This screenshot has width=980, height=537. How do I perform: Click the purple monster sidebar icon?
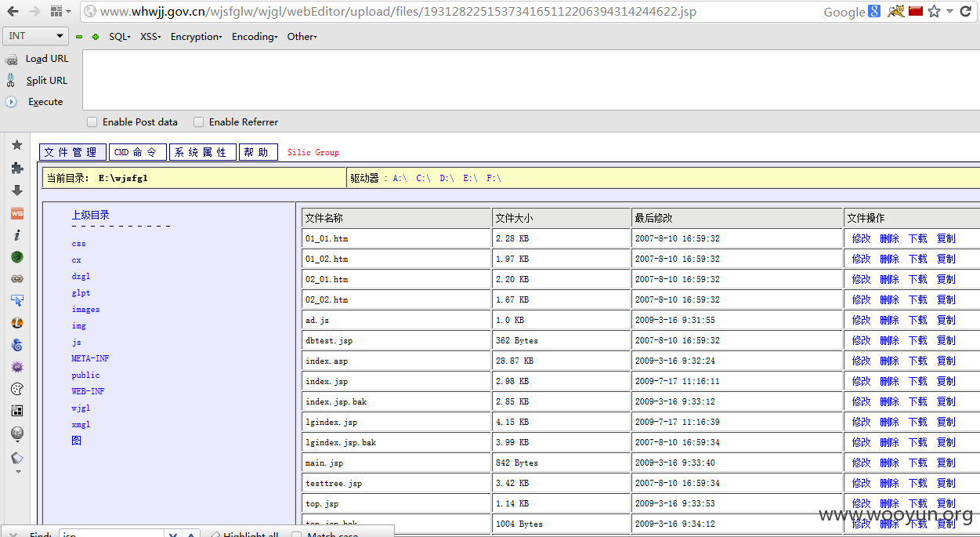[x=16, y=367]
